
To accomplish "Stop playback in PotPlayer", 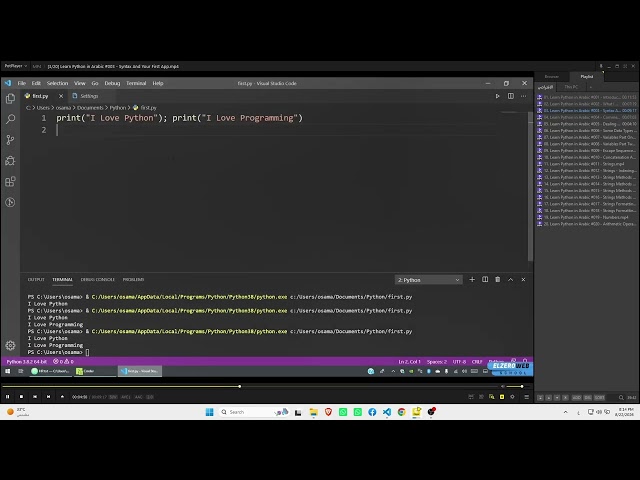I will (x=21, y=397).
